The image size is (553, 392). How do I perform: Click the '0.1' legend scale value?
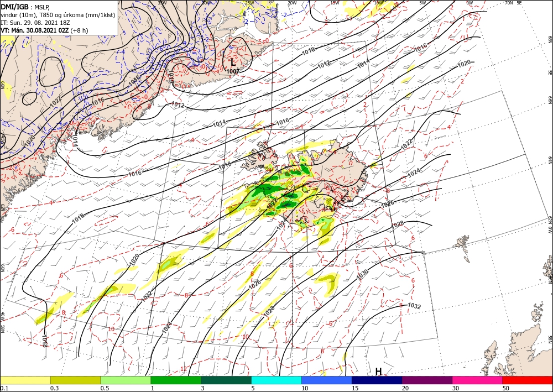pos(3,388)
